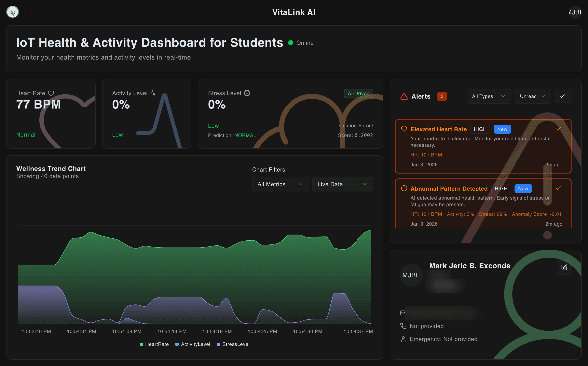
Task: Click the VitaLink logo icon
Action: (13, 12)
